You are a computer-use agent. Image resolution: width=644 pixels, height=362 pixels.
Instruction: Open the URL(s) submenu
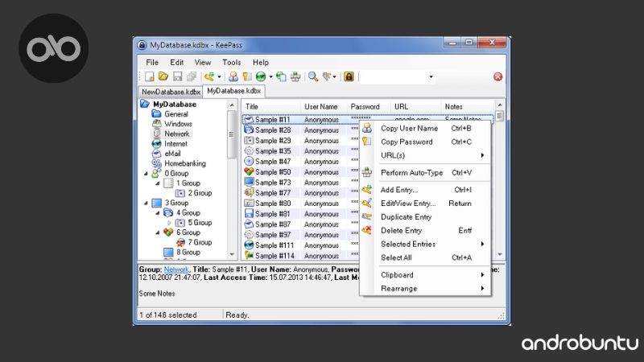[x=425, y=155]
